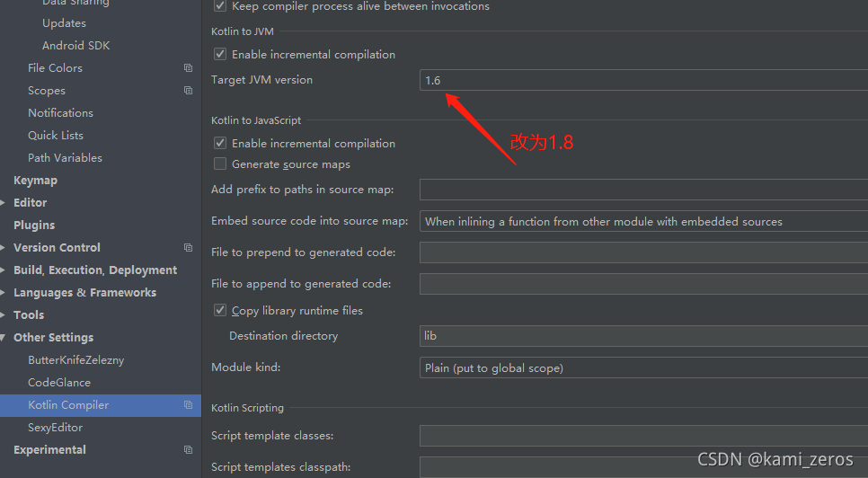Select ButterKnifeZelezny settings entry

75,360
